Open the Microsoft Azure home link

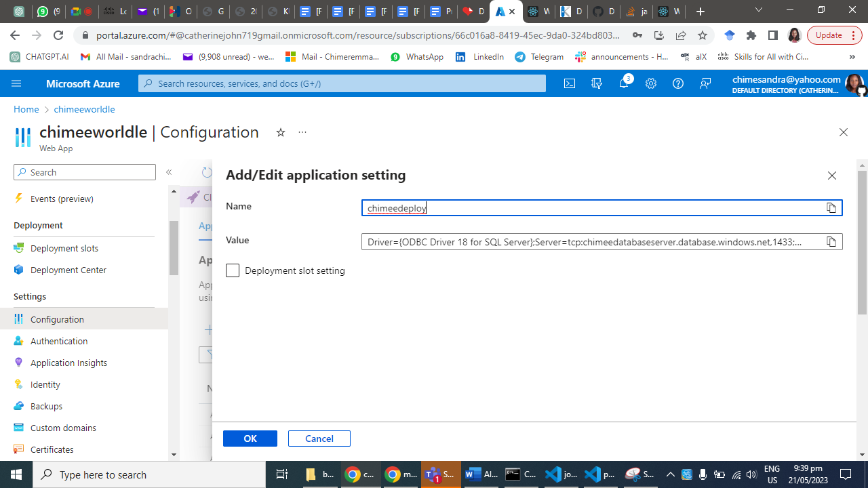point(83,83)
